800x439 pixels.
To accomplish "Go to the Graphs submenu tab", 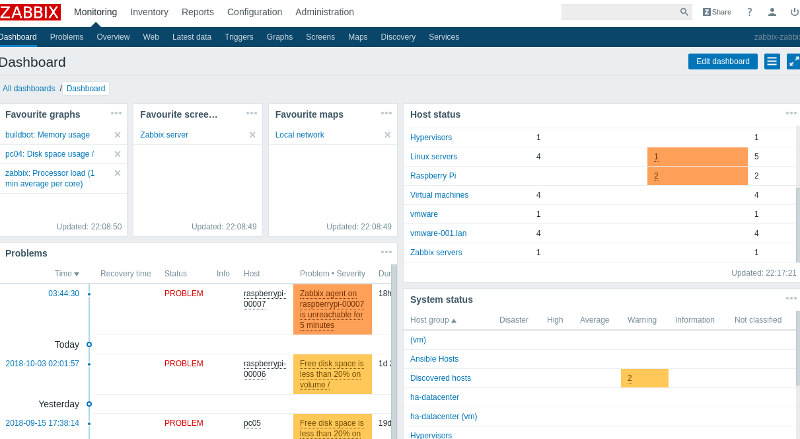I will [x=280, y=37].
